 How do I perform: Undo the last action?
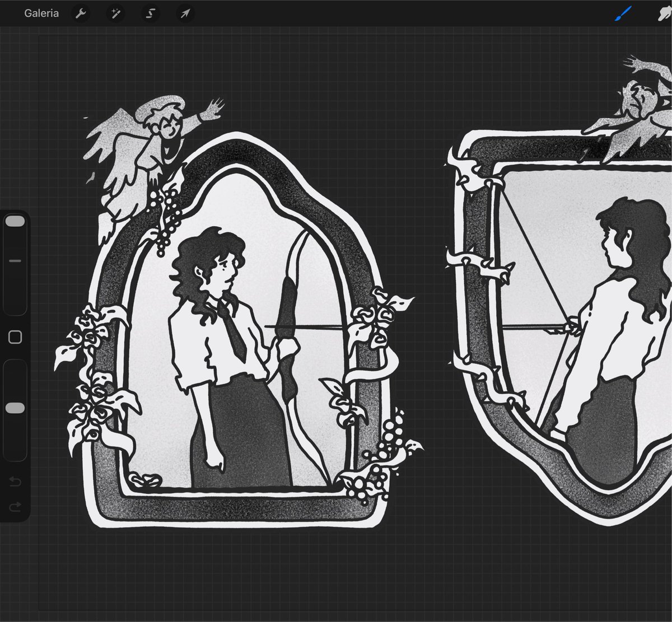coord(15,481)
